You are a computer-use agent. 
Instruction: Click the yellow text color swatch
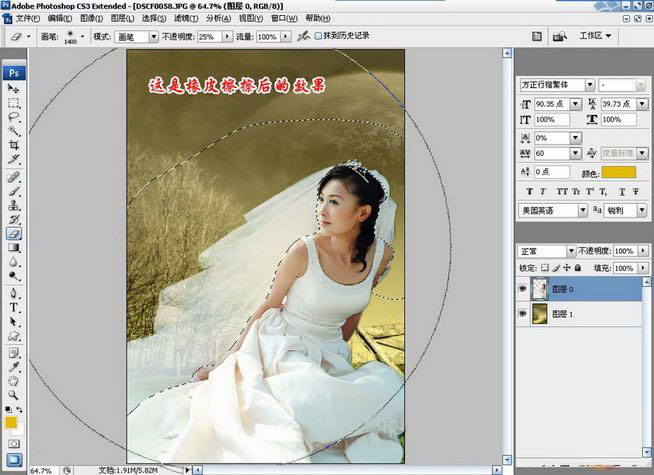coord(618,173)
